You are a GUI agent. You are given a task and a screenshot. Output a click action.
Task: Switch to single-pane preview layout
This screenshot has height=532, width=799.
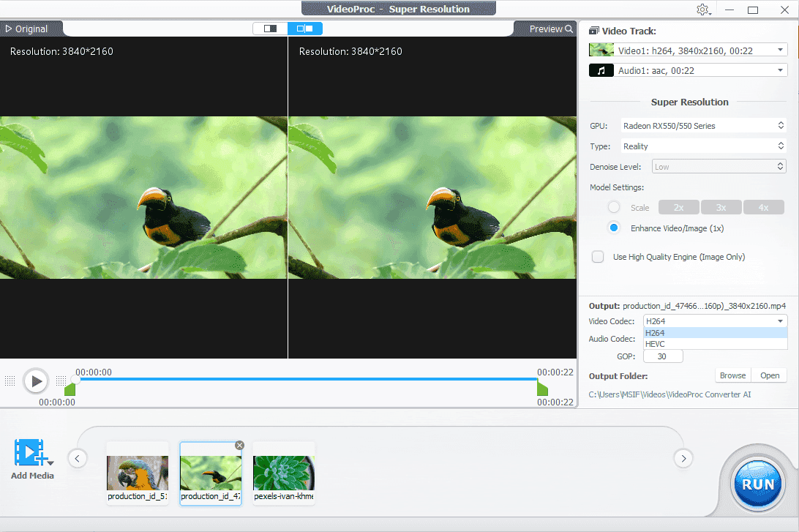coord(270,29)
